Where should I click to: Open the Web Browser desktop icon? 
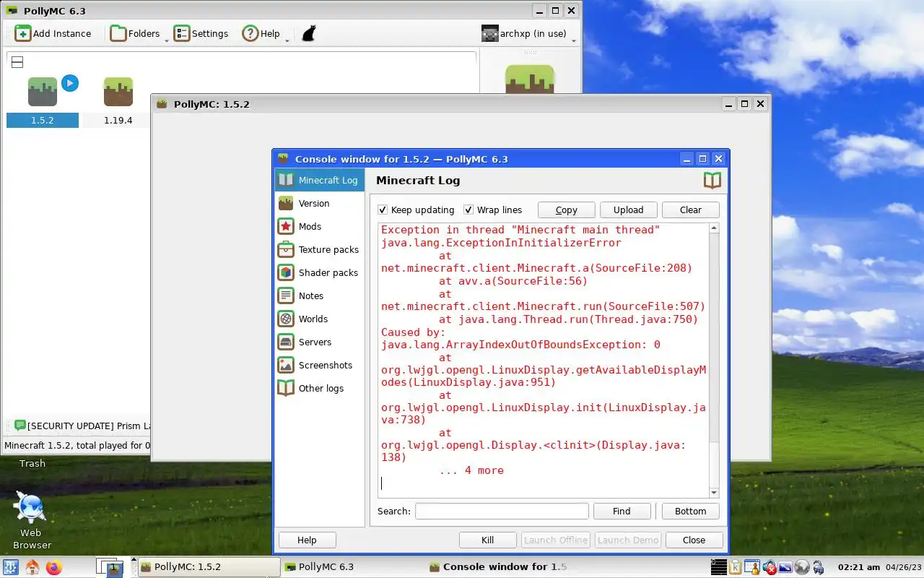pos(32,521)
